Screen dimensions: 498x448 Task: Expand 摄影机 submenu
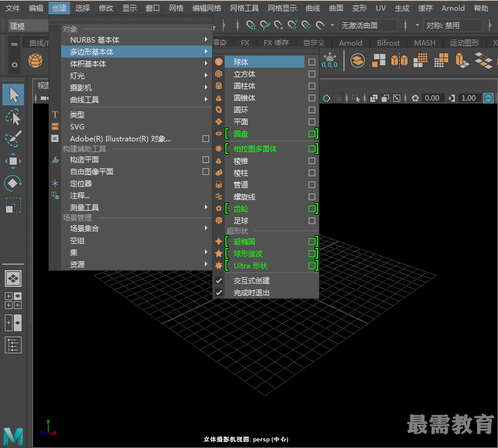coord(136,87)
